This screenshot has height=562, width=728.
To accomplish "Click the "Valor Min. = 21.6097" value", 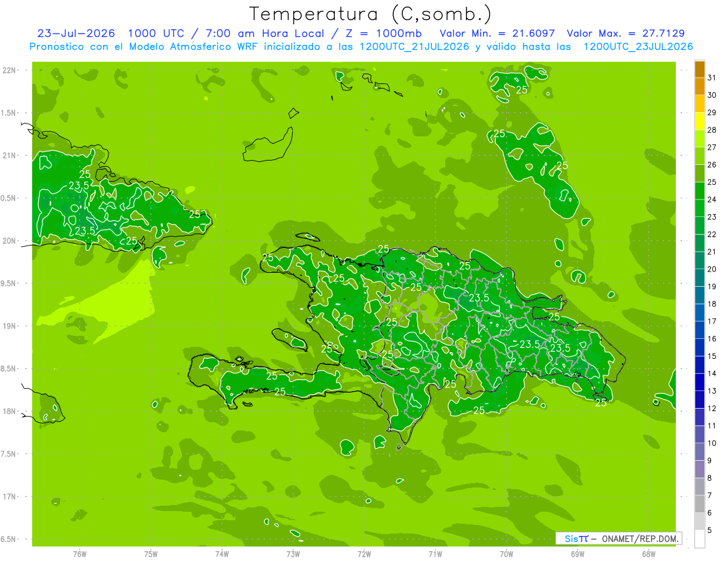I will (497, 33).
